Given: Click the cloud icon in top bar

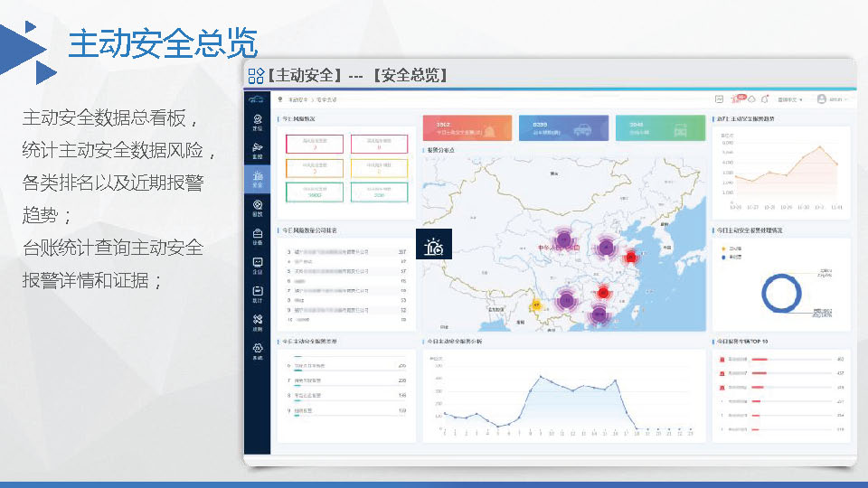Looking at the screenshot, I should (x=751, y=99).
